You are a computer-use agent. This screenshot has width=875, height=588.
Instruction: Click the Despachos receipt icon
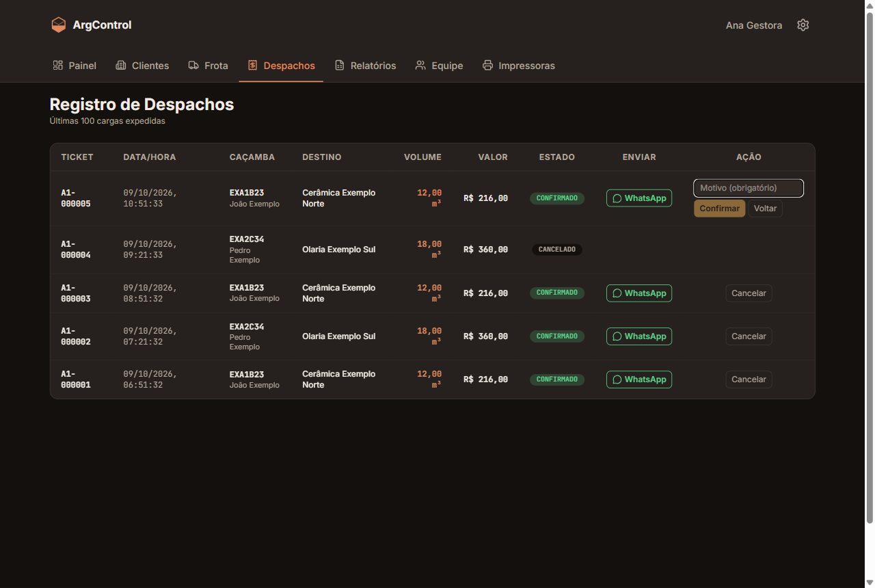coord(252,66)
